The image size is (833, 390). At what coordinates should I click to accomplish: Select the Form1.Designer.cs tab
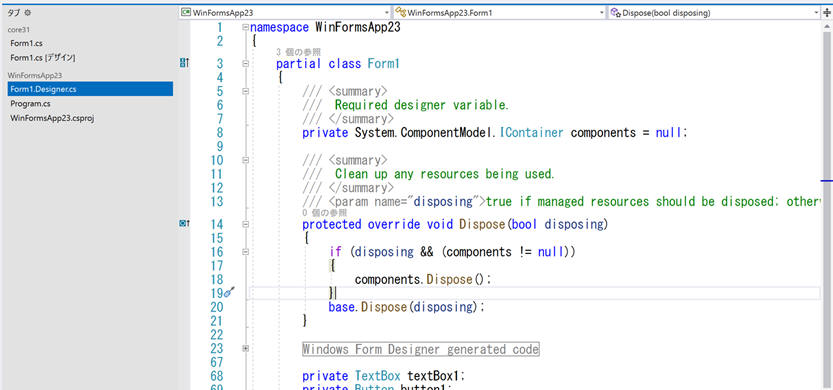pyautogui.click(x=90, y=89)
